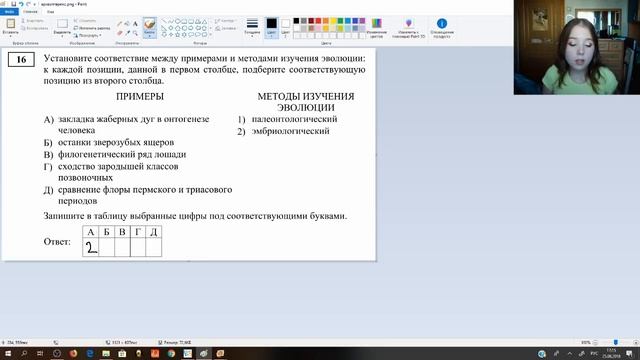Open the Windows Start menu
This screenshot has width=640, height=360.
[x=7, y=353]
